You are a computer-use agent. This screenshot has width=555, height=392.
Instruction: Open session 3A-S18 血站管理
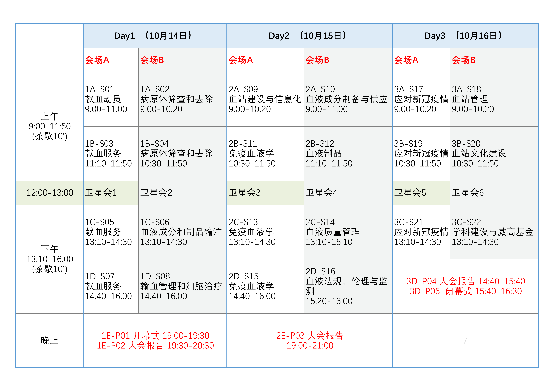tap(494, 99)
